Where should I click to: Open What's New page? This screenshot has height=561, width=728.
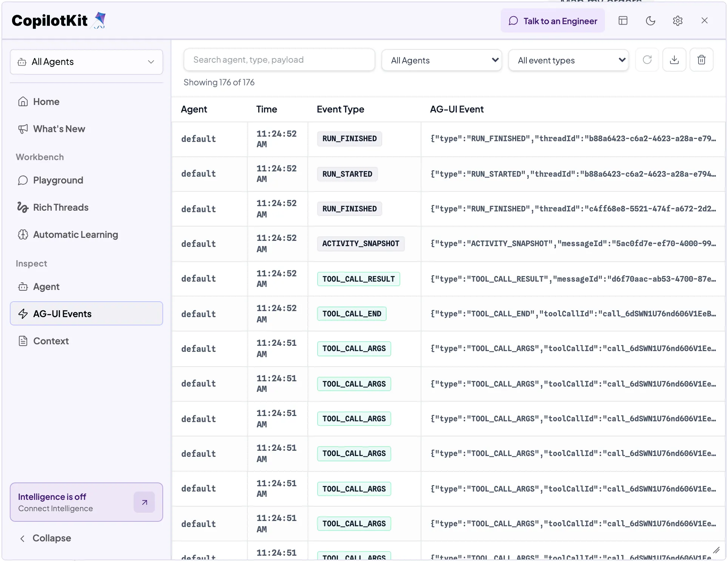(86, 129)
